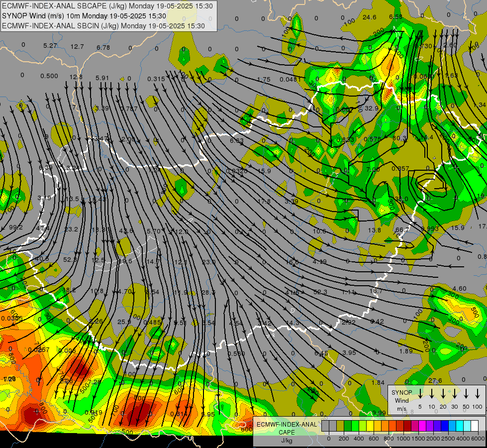Viewport: 487px width, 448px height.
Task: Click the 100 m/s wind arrow in legend
Action: (478, 394)
